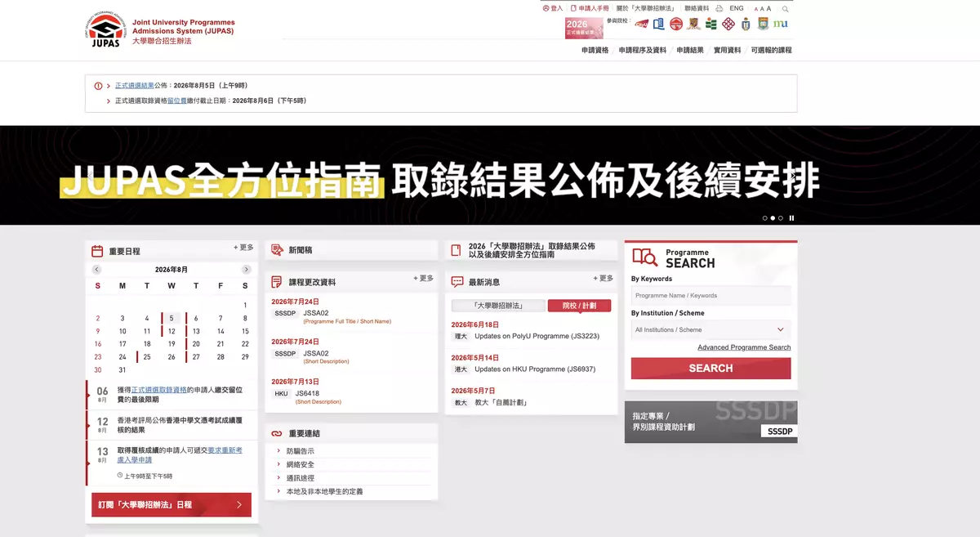The width and height of the screenshot is (980, 537).
Task: Go to second banner slide dot
Action: point(773,218)
